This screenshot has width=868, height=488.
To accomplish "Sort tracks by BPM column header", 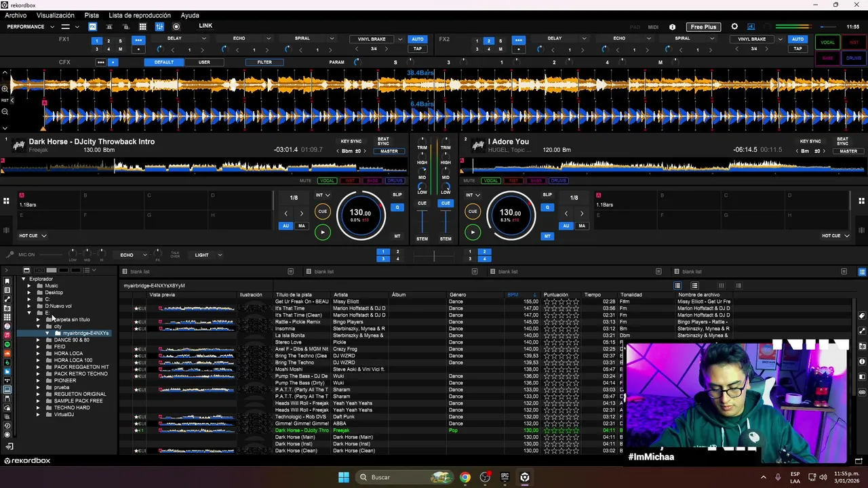I will [513, 295].
